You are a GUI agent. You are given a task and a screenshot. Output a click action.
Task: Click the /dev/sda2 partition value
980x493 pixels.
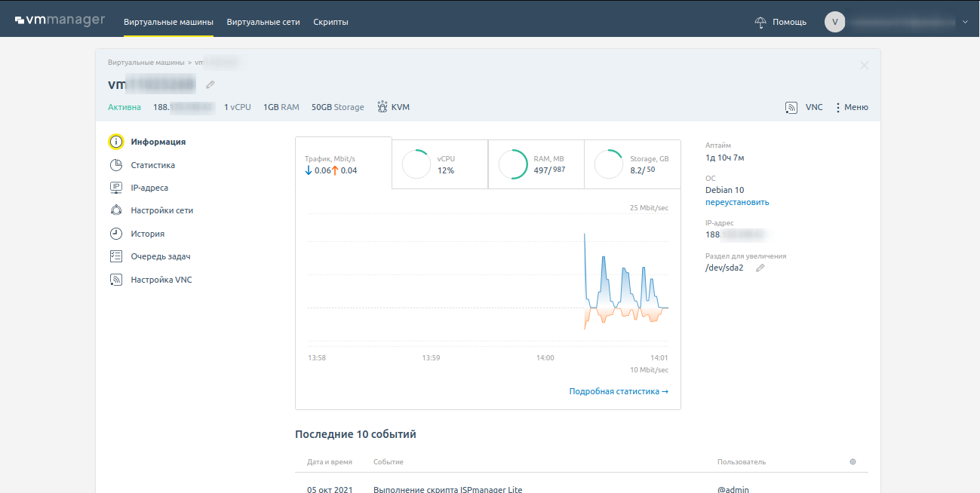(x=724, y=268)
